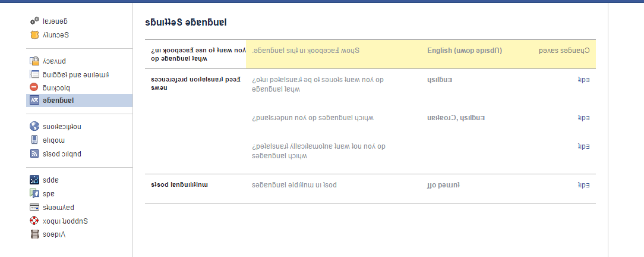Image resolution: width=644 pixels, height=257 pixels.
Task: Click the Security badge icon
Action: 34,35
